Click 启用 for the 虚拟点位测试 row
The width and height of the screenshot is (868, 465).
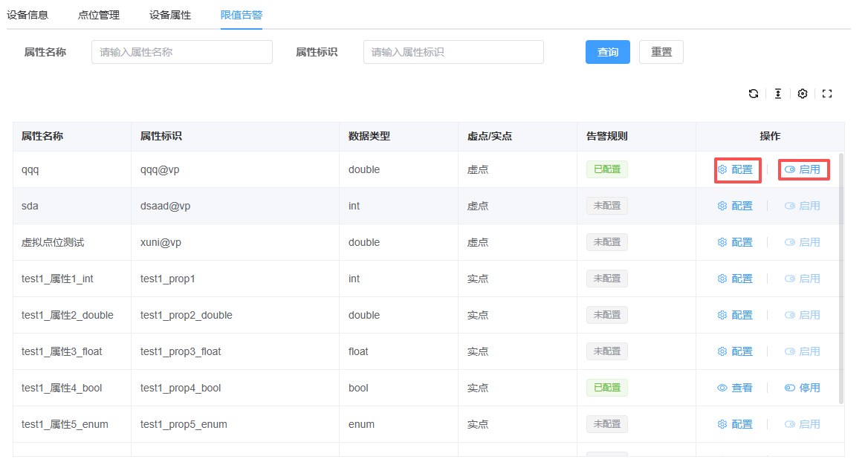point(803,242)
